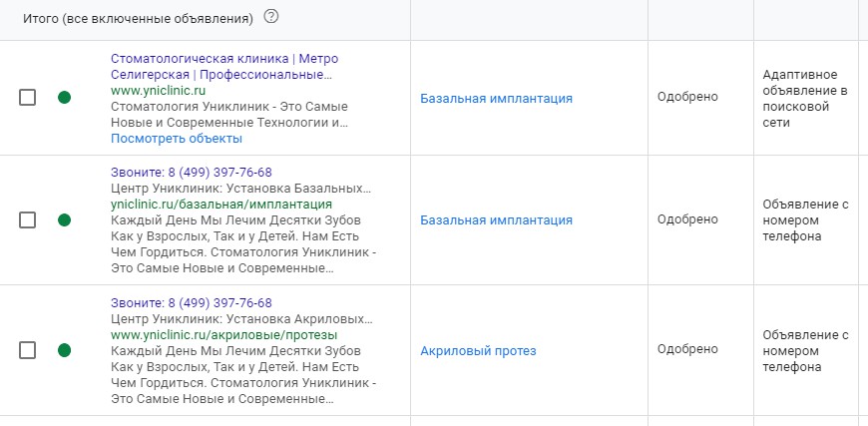Click green status dot of Стоматологическая клиника ad
The image size is (868, 426).
pyautogui.click(x=64, y=98)
